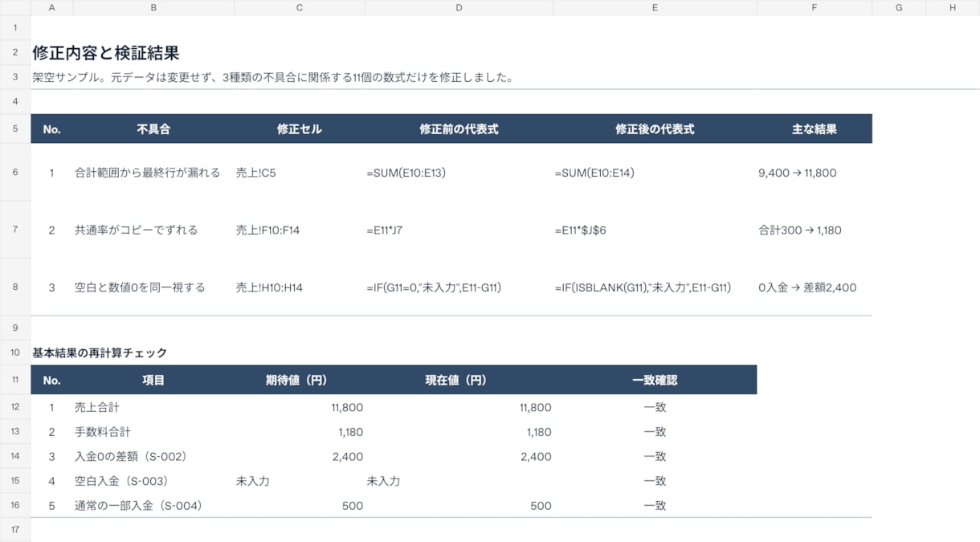Select 一致 result for S-003 row
This screenshot has height=542, width=980.
pos(655,481)
